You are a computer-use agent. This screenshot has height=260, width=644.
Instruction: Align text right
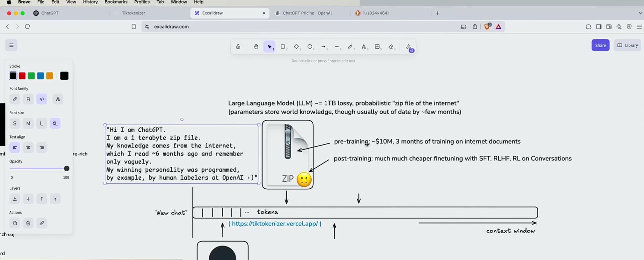pyautogui.click(x=42, y=147)
